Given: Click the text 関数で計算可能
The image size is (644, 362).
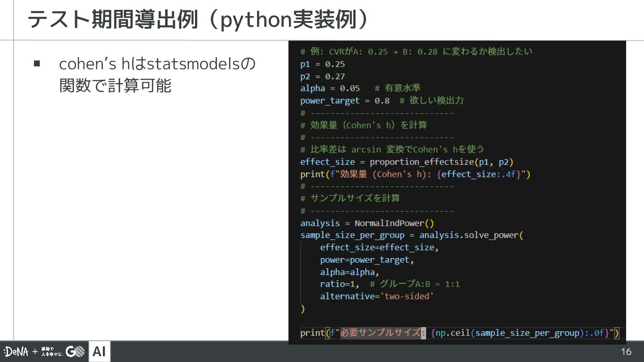Looking at the screenshot, I should [115, 85].
